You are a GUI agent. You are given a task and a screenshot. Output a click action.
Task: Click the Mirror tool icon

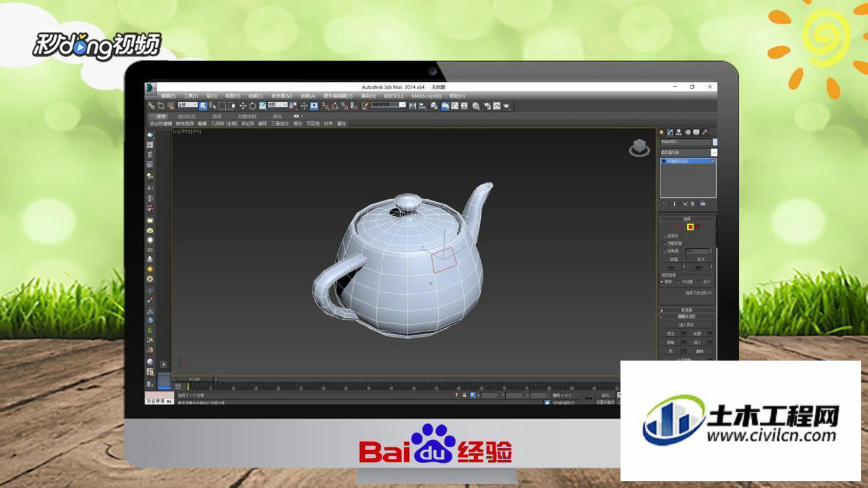(x=412, y=106)
